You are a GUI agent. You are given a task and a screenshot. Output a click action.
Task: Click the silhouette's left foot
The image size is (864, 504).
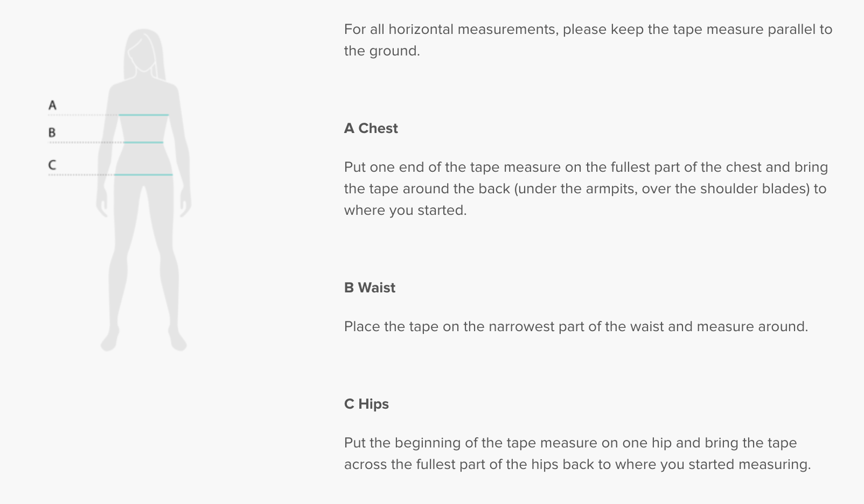[110, 339]
